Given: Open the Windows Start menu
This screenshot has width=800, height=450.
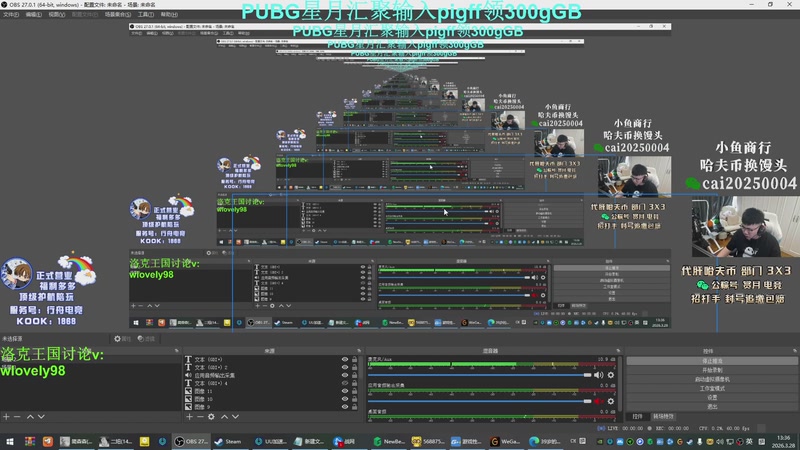Looking at the screenshot, I should [x=10, y=441].
